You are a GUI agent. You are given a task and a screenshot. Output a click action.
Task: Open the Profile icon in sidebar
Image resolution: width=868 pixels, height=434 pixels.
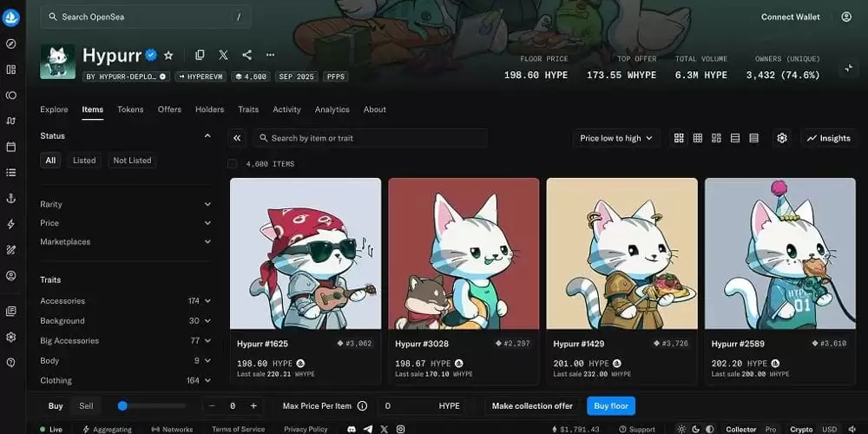click(10, 275)
